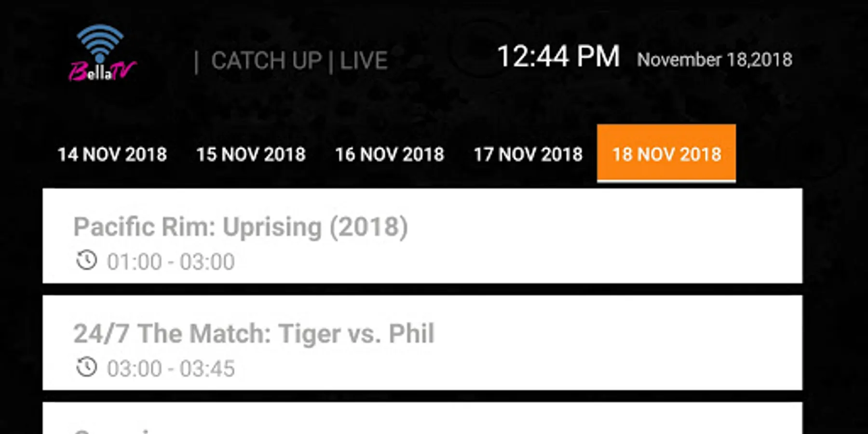The height and width of the screenshot is (434, 868).
Task: Click the blue Wi-Fi signal logo icon
Action: (100, 42)
